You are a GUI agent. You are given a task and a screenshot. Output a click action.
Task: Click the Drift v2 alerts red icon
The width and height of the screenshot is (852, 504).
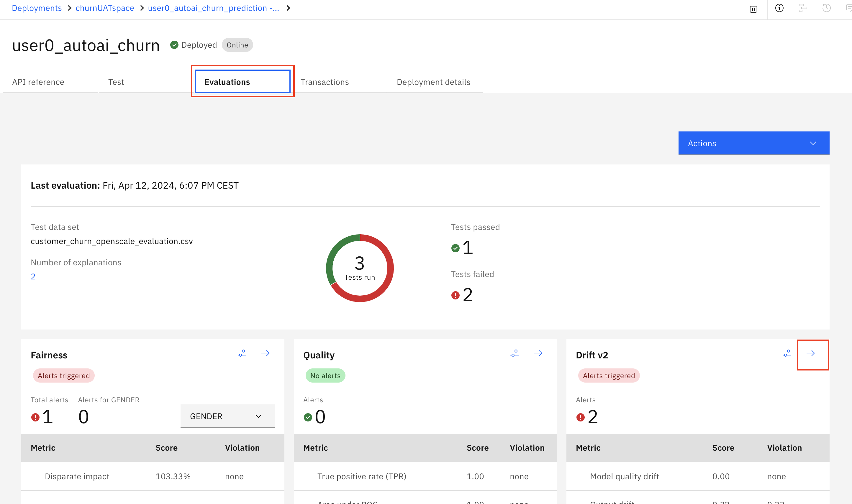tap(581, 417)
